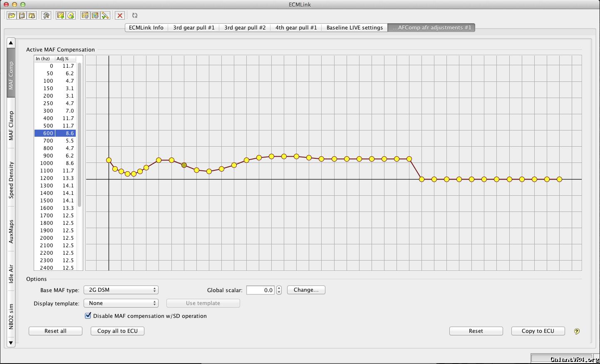Click the disc with green arrow icon
Viewport: 600px width, 364px height.
point(71,15)
